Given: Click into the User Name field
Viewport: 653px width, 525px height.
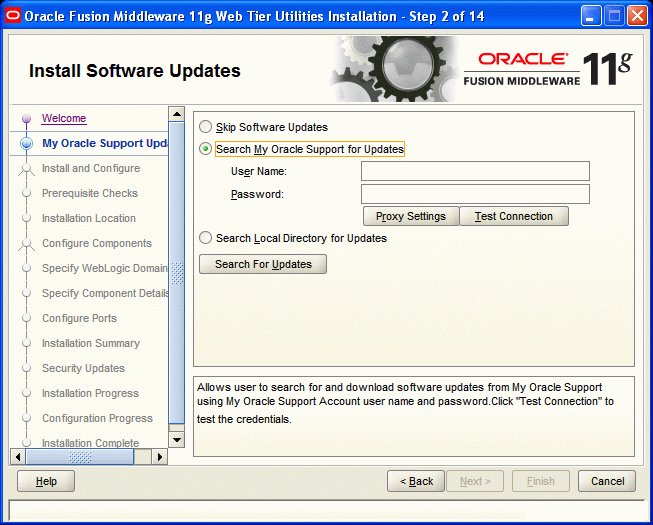Looking at the screenshot, I should tap(475, 171).
